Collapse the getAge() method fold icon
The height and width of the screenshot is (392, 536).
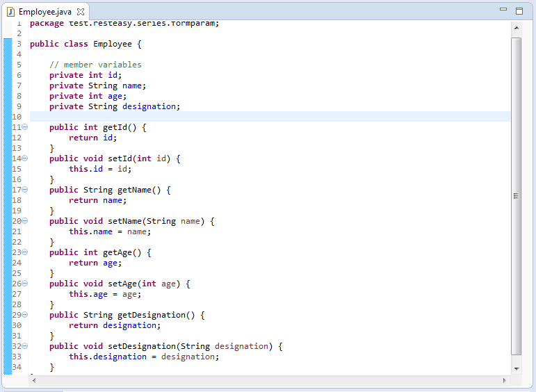pyautogui.click(x=25, y=252)
